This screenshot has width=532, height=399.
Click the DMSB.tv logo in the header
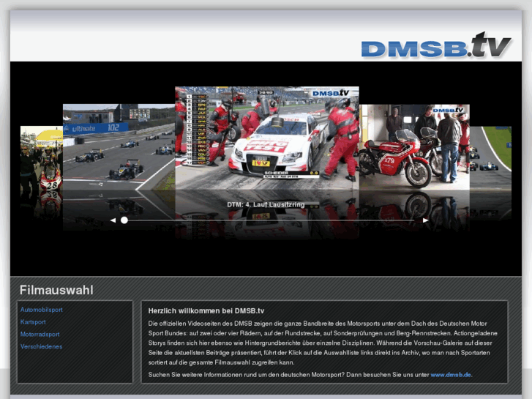point(435,45)
